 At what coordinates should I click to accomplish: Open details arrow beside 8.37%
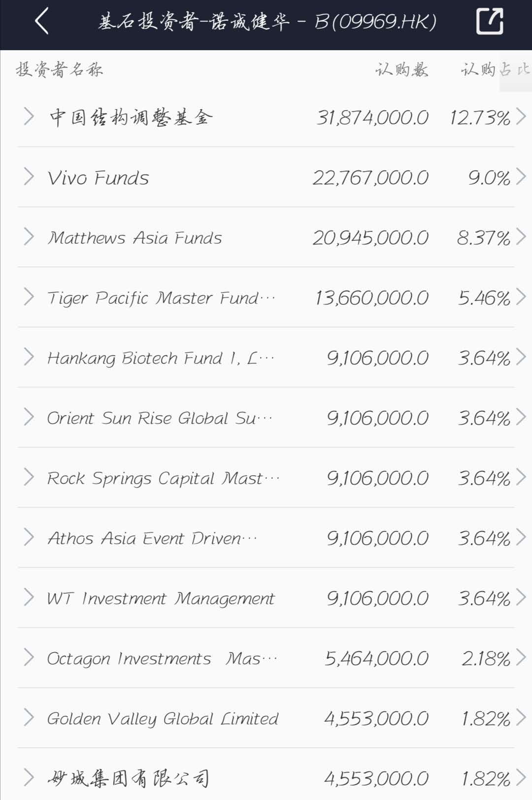(521, 237)
